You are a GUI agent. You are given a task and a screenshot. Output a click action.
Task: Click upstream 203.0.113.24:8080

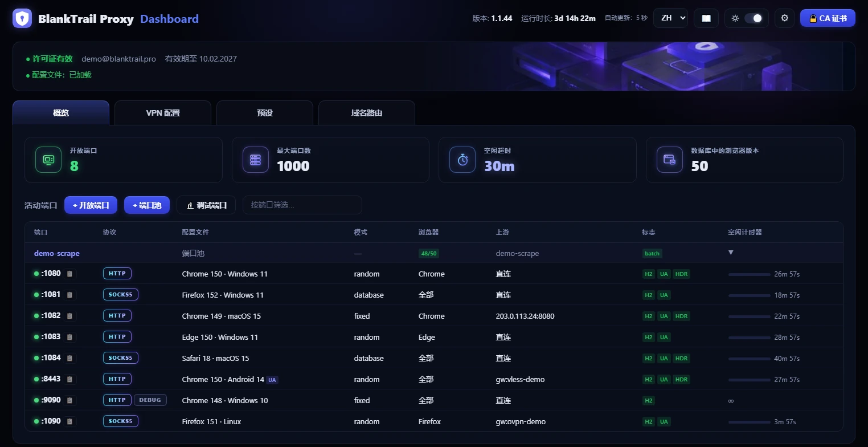pyautogui.click(x=525, y=316)
